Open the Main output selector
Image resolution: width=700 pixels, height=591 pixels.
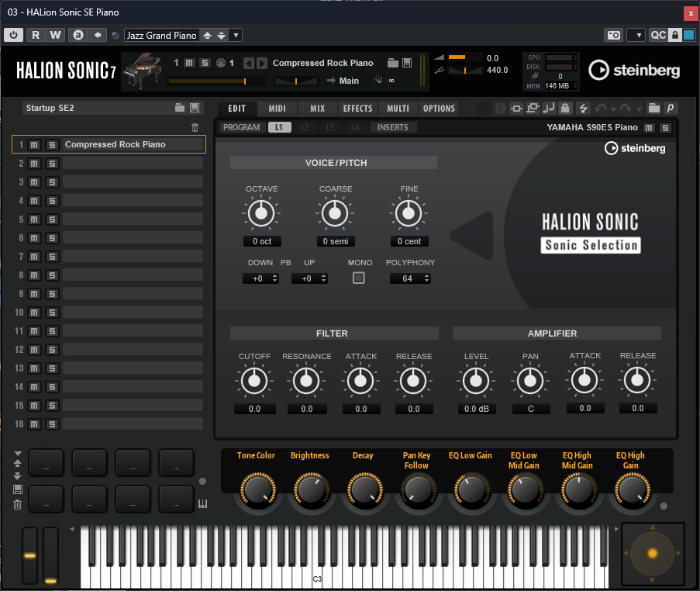349,81
